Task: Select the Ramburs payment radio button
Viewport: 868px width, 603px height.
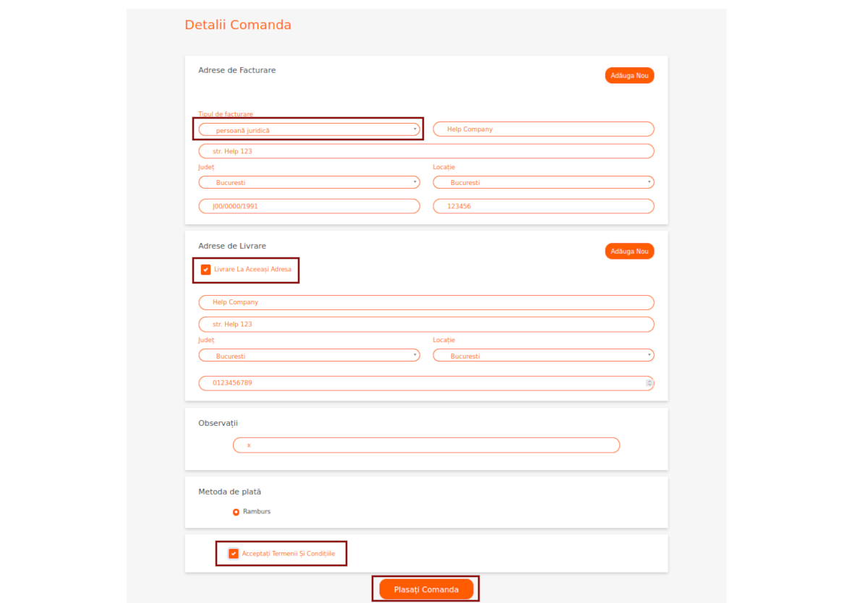Action: [237, 512]
